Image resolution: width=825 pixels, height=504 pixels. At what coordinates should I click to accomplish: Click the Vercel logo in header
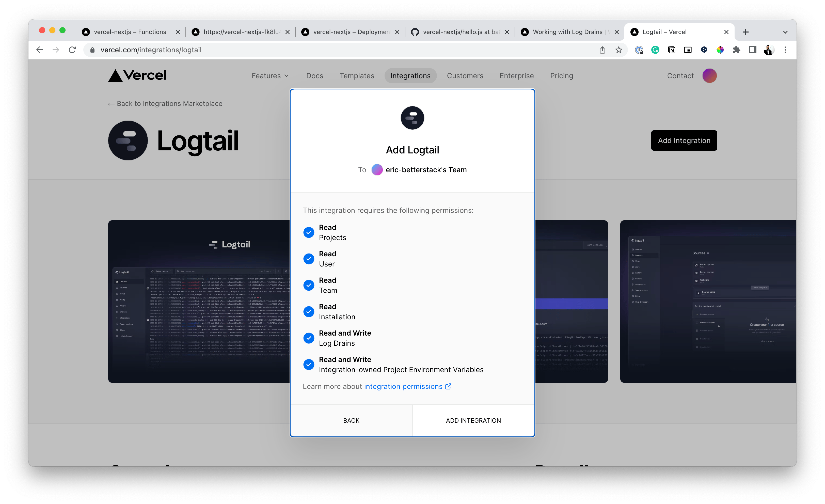click(x=137, y=76)
